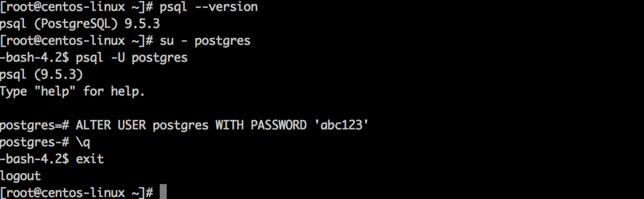Click the 'Type "help" for help.' line
This screenshot has width=644, height=199.
pyautogui.click(x=73, y=92)
